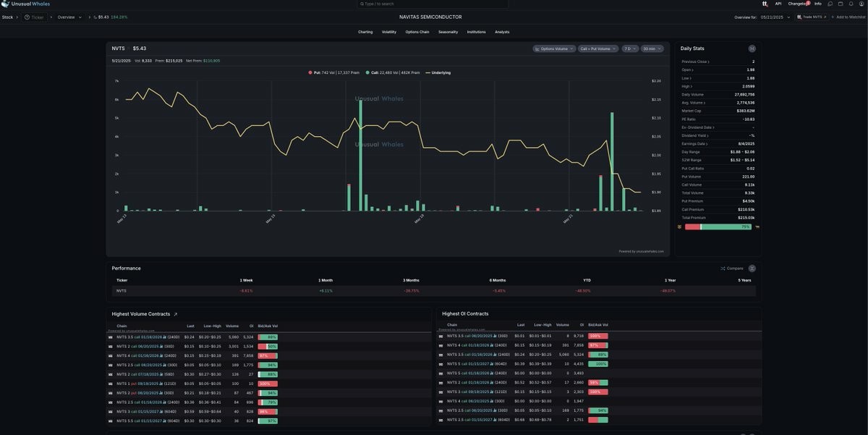Sort Highest Volume Contracts by Volume column
This screenshot has height=435, width=868.
(x=232, y=326)
